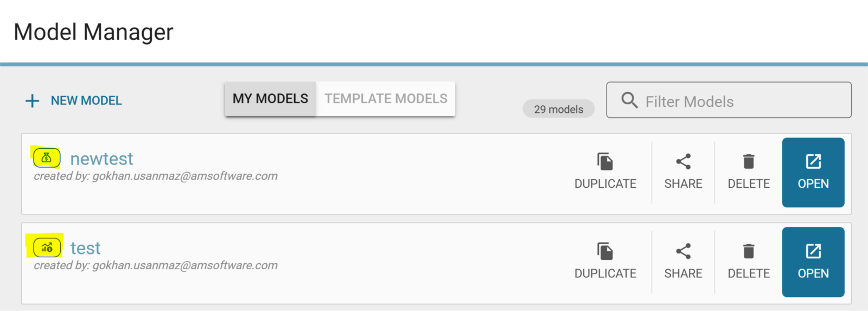This screenshot has height=311, width=868.
Task: Open the test model
Action: pyautogui.click(x=813, y=262)
